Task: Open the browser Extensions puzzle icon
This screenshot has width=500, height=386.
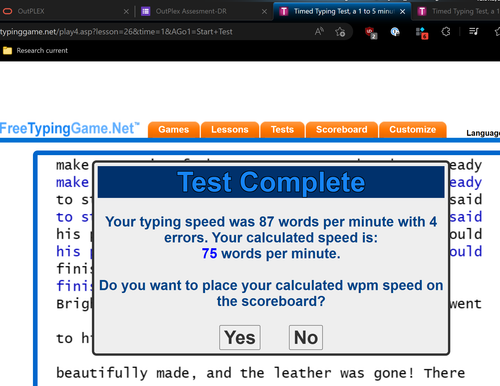Action: 446,32
